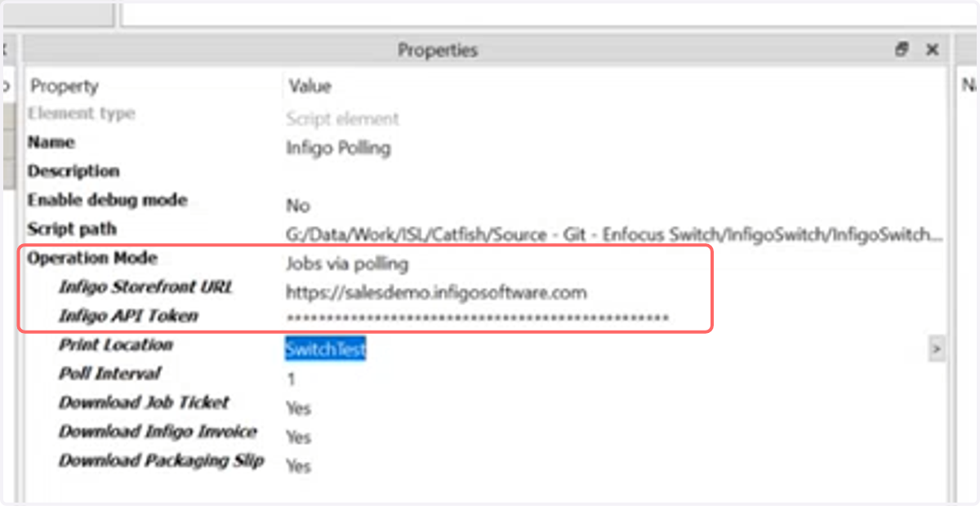Close the Properties panel
980x506 pixels.
(932, 50)
